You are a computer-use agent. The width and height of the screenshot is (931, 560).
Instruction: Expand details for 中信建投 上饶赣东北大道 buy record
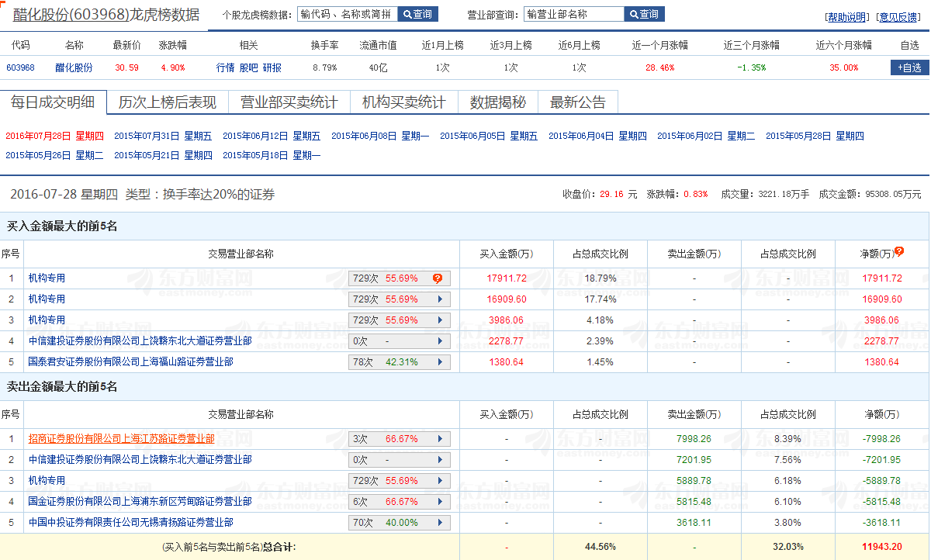[x=438, y=340]
